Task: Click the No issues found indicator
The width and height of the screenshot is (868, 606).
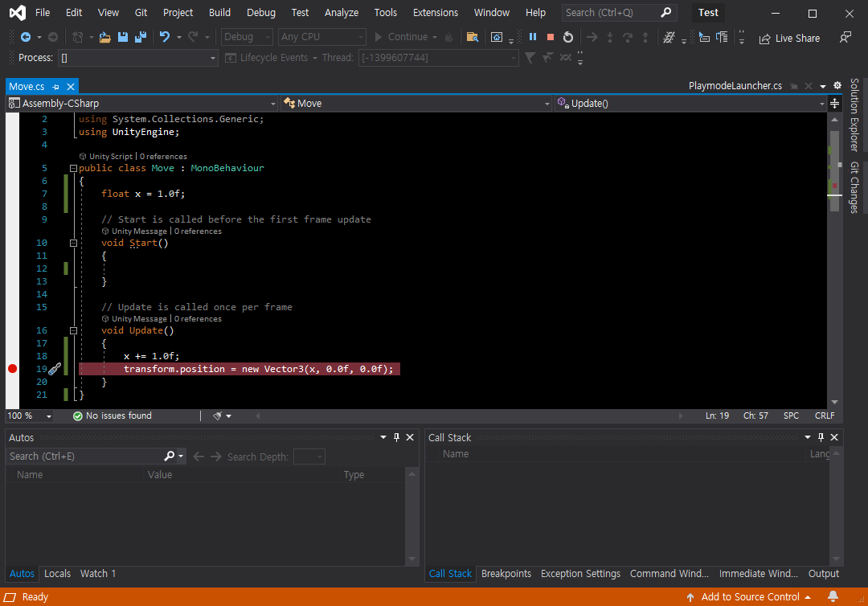Action: [x=113, y=416]
